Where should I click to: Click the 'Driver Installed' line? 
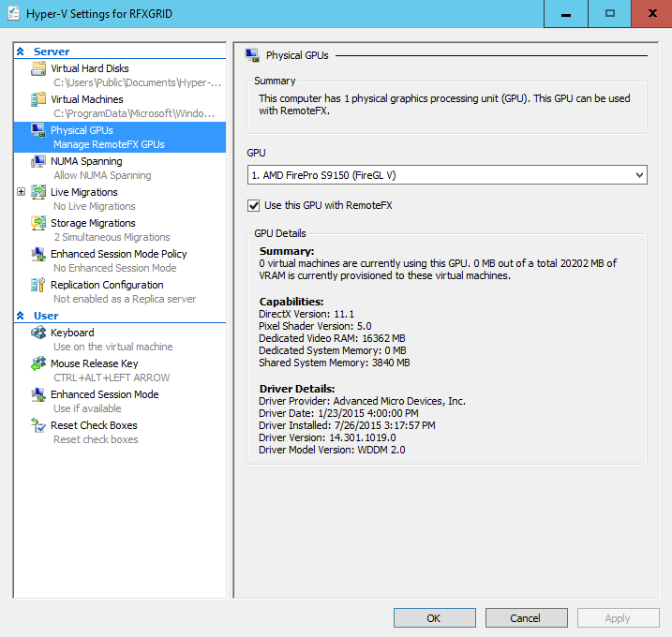tap(347, 425)
